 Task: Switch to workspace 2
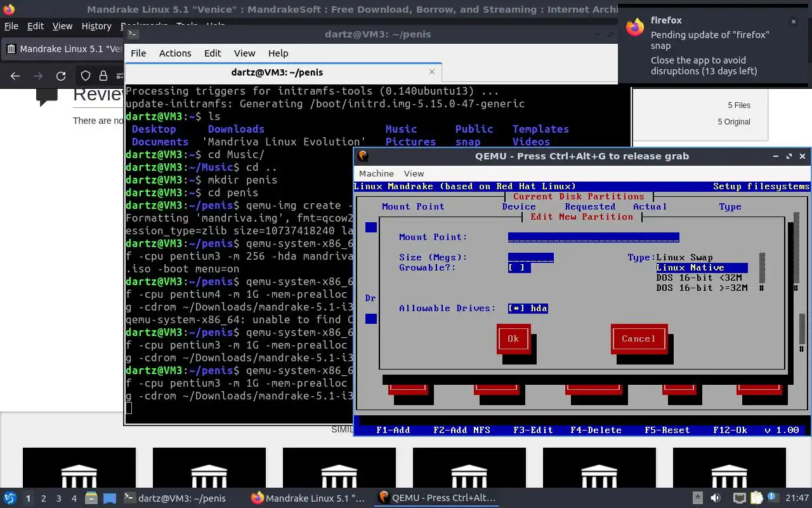[43, 498]
